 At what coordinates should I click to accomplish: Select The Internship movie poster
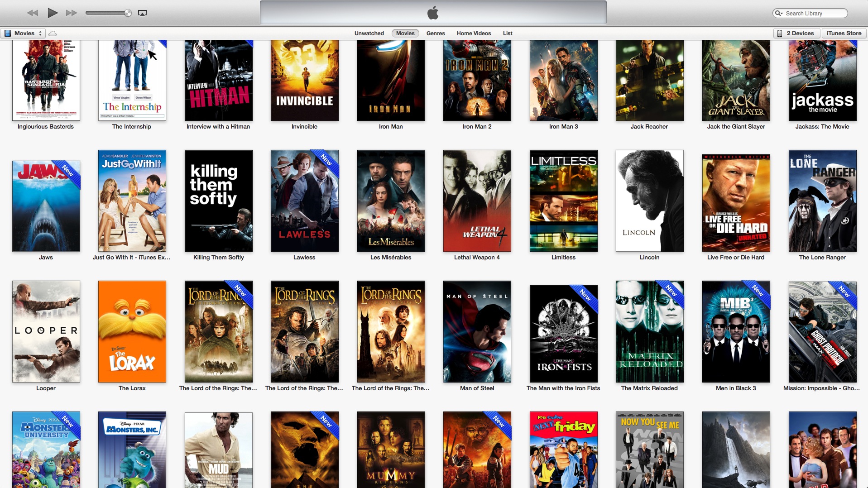pos(132,80)
